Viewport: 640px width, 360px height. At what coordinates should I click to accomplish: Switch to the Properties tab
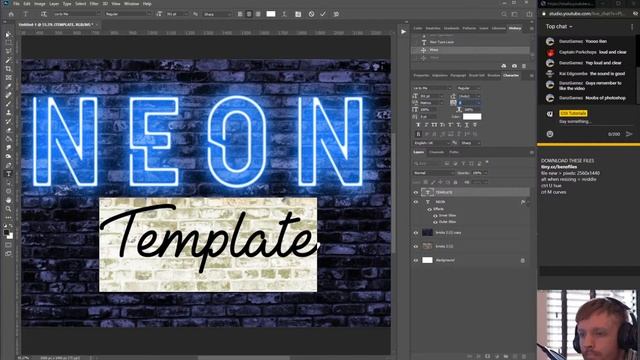pos(421,76)
